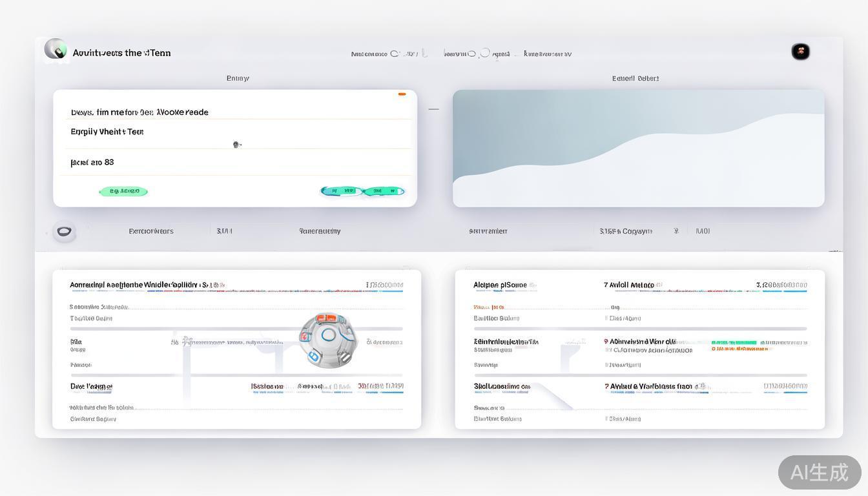Toggle the left teal pill of the pair

coord(342,191)
